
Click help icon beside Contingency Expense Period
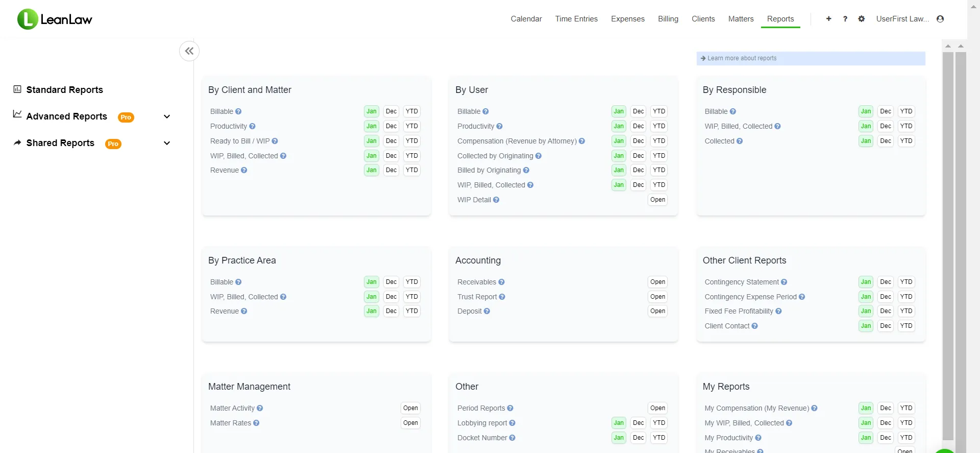click(x=802, y=297)
